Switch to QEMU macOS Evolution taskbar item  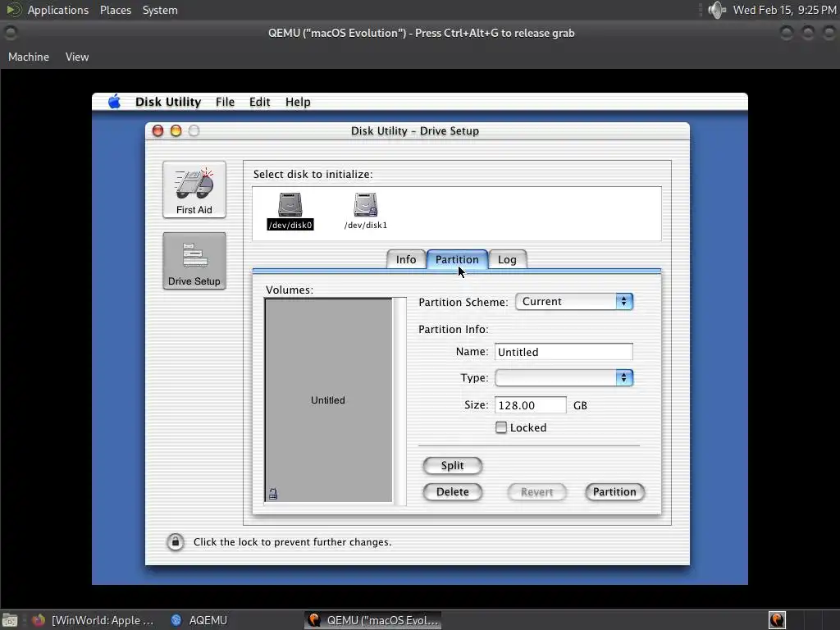pos(373,620)
